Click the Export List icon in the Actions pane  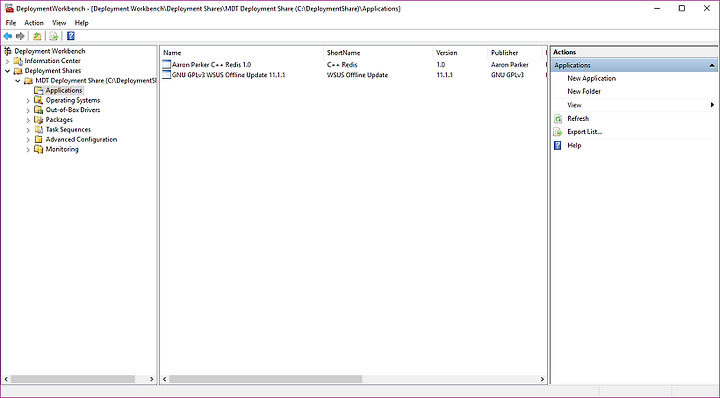(558, 132)
